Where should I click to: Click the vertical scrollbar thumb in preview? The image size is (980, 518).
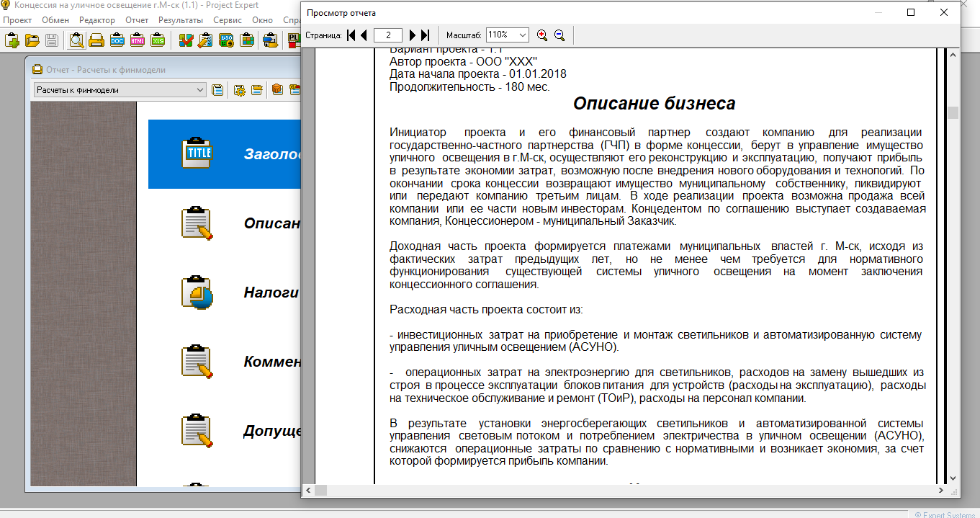click(953, 112)
